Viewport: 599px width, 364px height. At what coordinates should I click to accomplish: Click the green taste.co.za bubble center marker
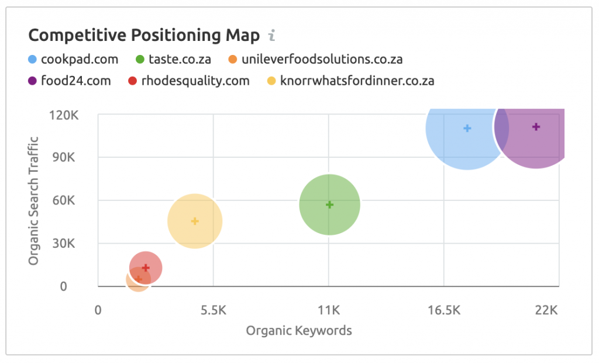click(x=329, y=204)
